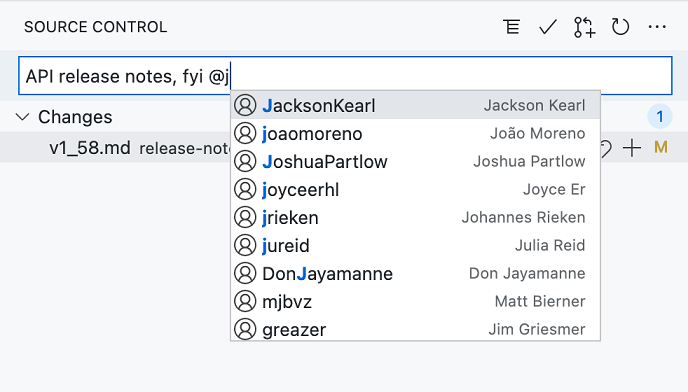The height and width of the screenshot is (392, 688).
Task: Click the avatar icon beside mjbvz
Action: tap(245, 302)
